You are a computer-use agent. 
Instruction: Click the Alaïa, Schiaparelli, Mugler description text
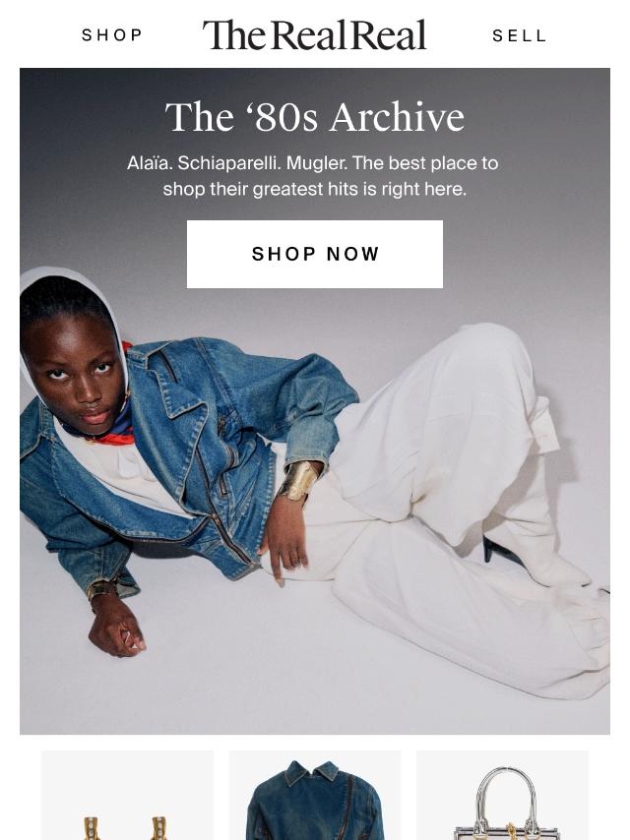314,176
